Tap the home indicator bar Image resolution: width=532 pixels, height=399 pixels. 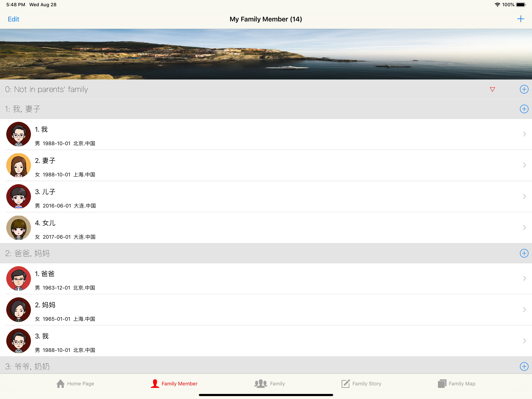[266, 395]
